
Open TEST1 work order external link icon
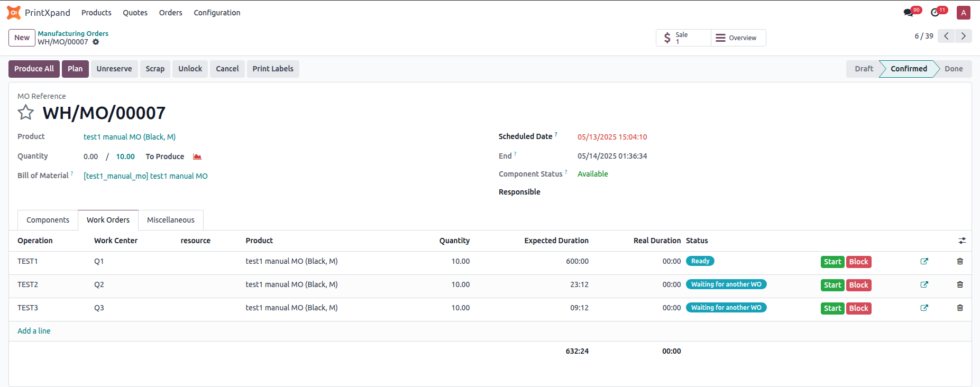[x=924, y=261]
